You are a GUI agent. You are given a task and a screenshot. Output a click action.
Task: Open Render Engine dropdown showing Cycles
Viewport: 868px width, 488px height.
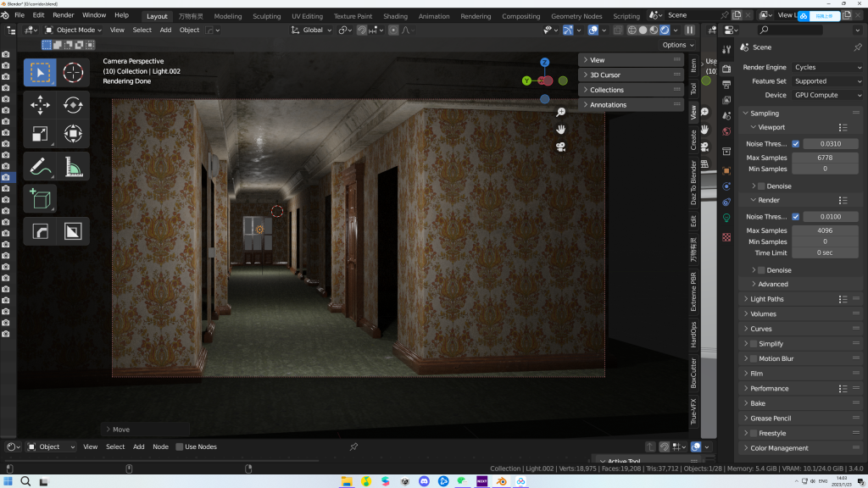[x=827, y=68]
